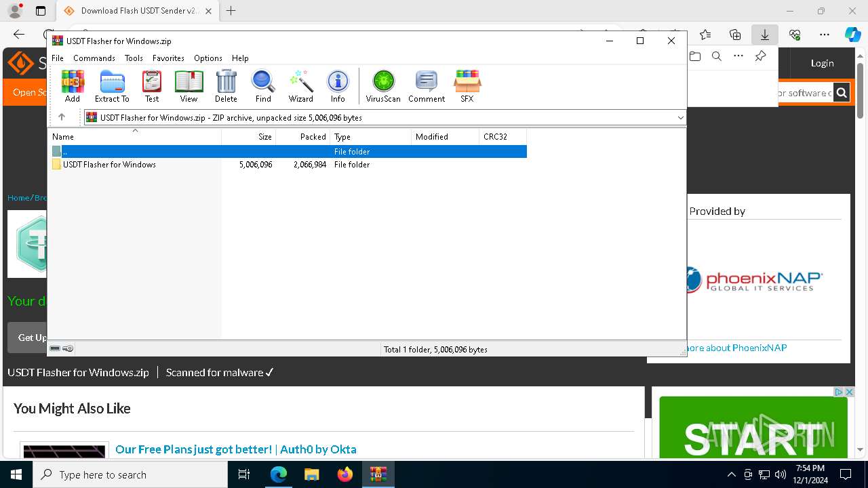
Task: Select the parent '..' folder row
Action: [289, 152]
